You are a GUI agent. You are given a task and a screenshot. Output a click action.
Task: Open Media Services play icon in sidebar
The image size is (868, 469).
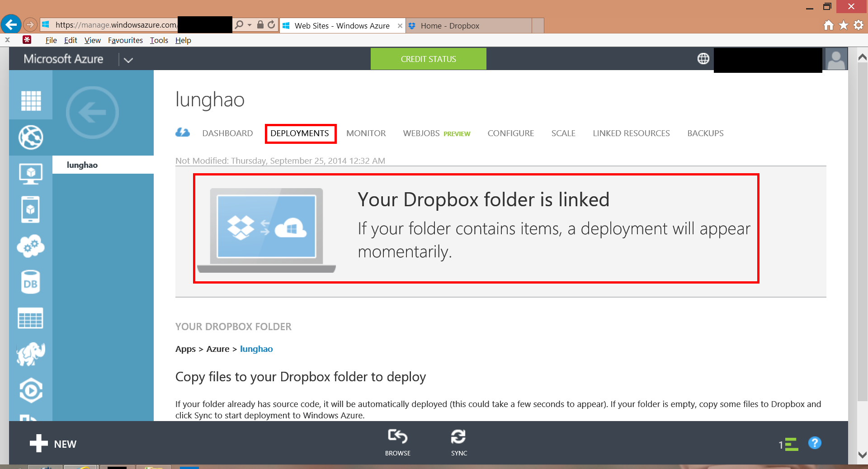(x=31, y=390)
